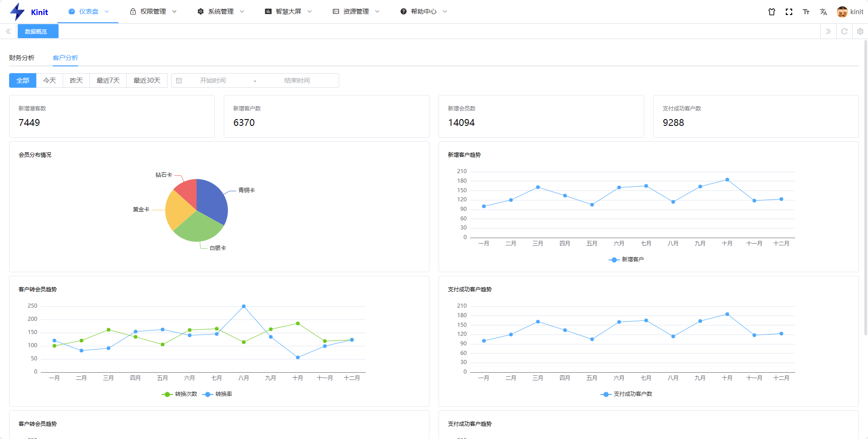Image resolution: width=868 pixels, height=439 pixels.
Task: Toggle fullscreen mode icon
Action: click(789, 12)
